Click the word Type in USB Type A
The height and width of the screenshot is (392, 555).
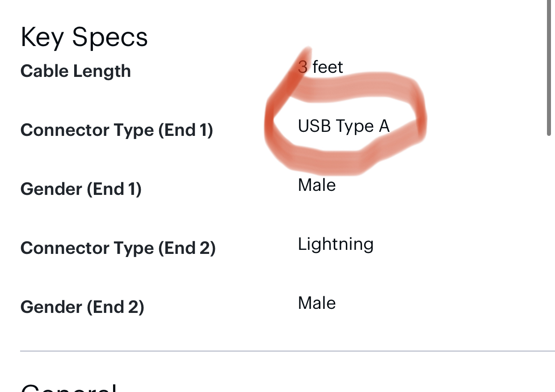(x=354, y=127)
